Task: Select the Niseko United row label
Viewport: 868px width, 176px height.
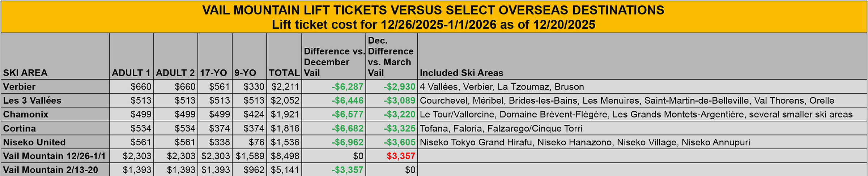Action: point(34,142)
